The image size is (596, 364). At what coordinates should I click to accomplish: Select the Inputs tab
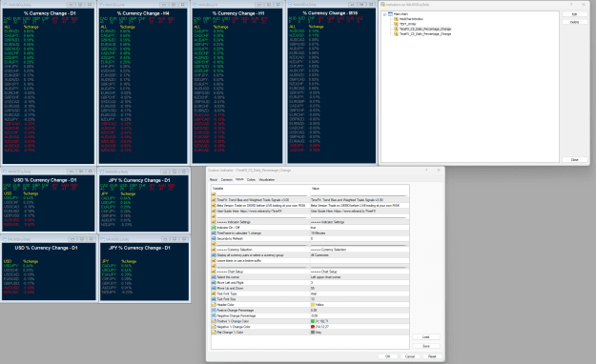[x=239, y=179]
